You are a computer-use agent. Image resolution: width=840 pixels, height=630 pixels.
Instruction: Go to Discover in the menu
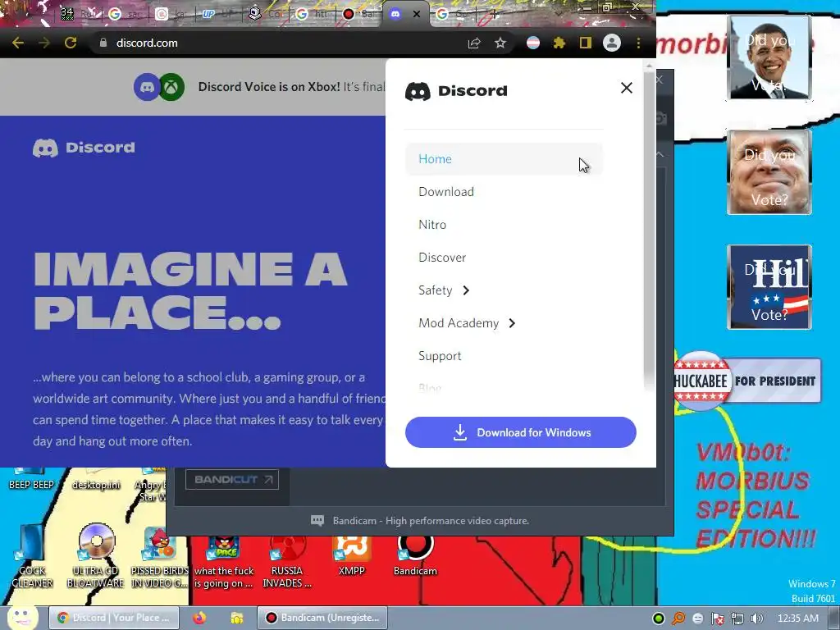(x=442, y=258)
